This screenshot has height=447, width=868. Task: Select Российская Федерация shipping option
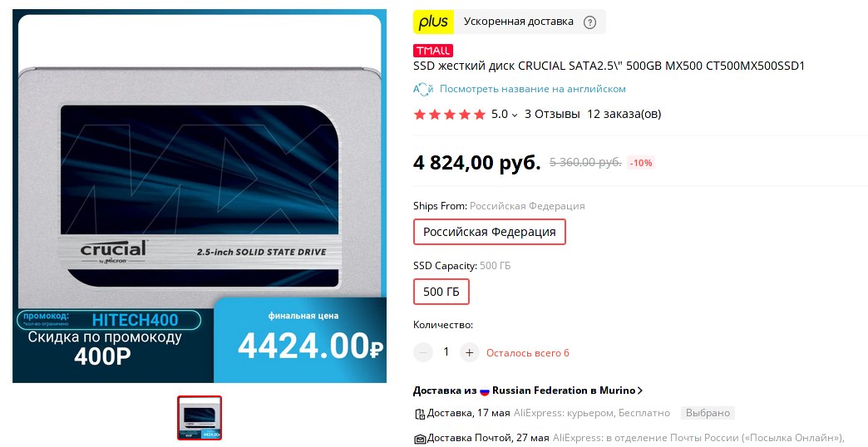(x=490, y=232)
